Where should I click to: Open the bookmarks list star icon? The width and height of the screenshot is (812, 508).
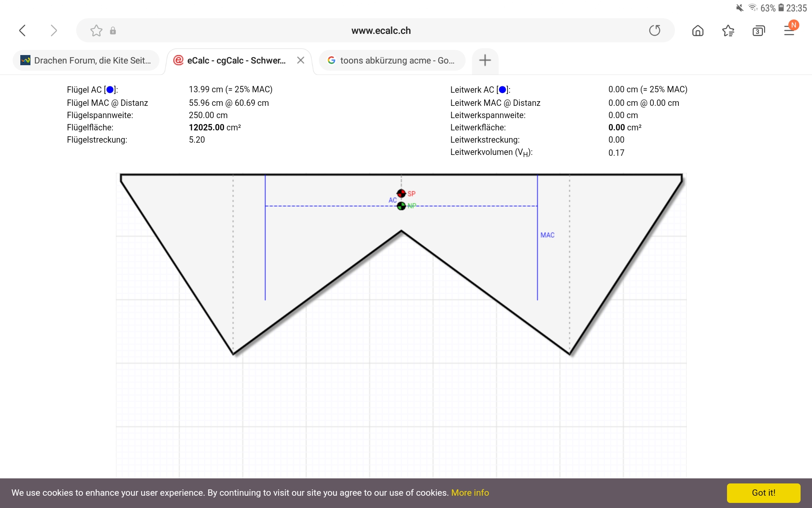728,30
